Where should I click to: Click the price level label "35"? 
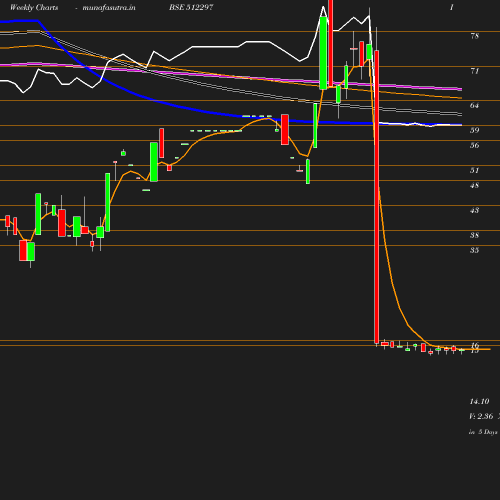coord(475,250)
